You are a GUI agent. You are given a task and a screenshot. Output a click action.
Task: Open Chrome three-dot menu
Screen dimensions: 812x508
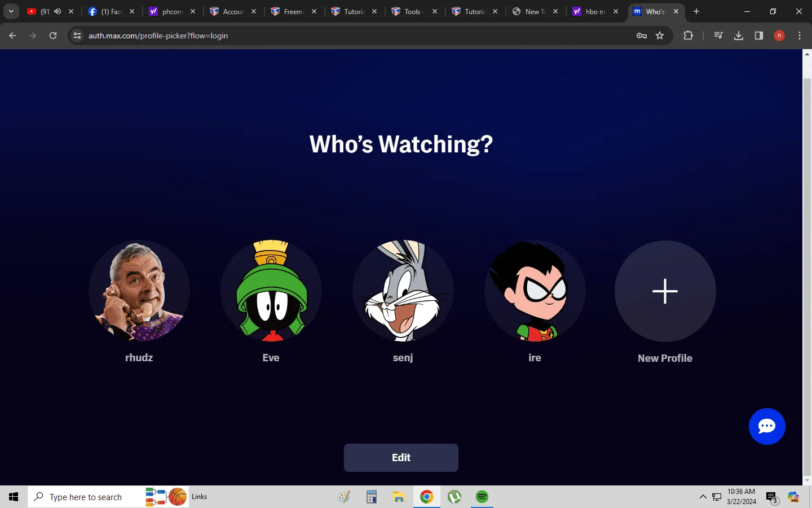pyautogui.click(x=800, y=36)
